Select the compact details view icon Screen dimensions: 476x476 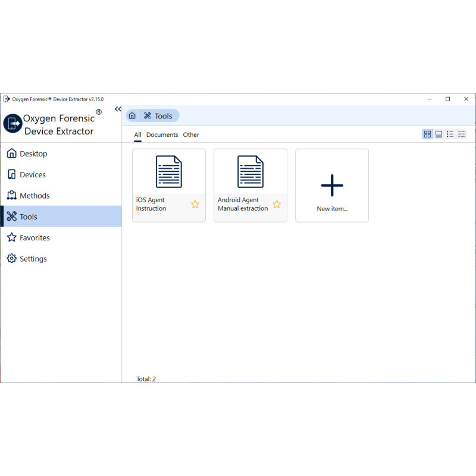[462, 134]
